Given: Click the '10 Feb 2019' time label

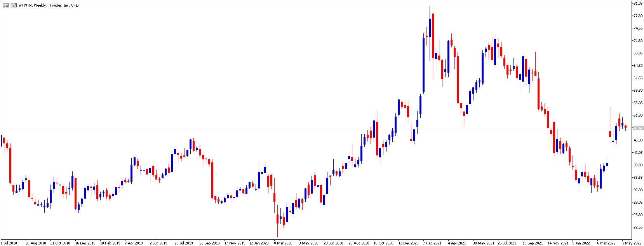Looking at the screenshot, I should 110,243.
